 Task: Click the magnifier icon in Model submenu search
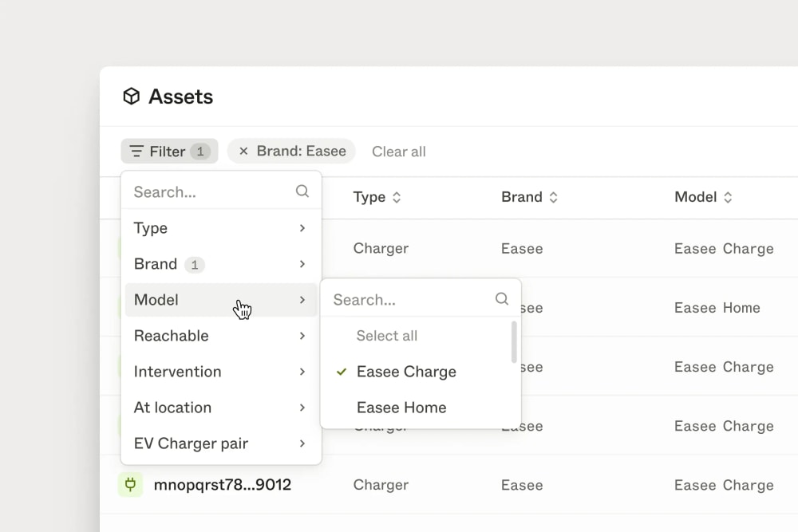point(502,299)
